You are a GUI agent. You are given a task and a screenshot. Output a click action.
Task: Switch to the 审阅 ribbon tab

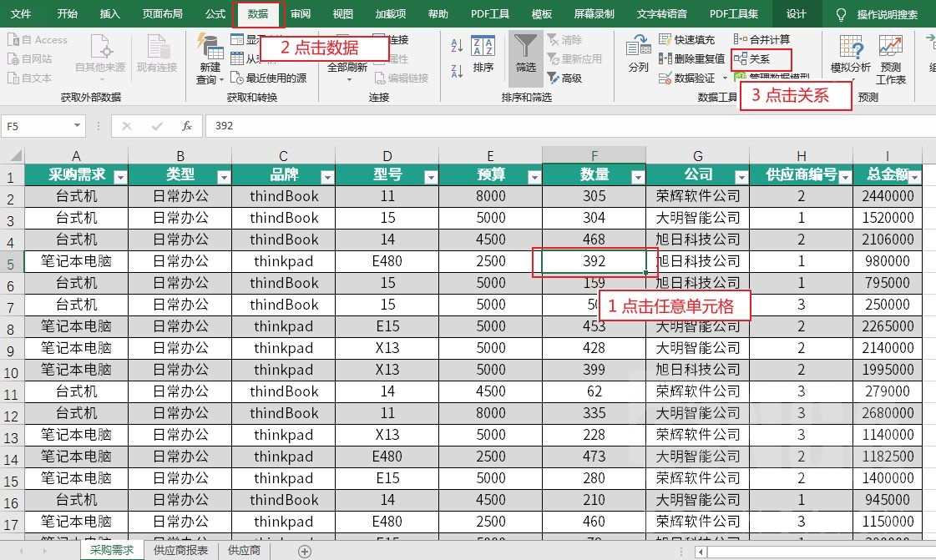pos(301,14)
